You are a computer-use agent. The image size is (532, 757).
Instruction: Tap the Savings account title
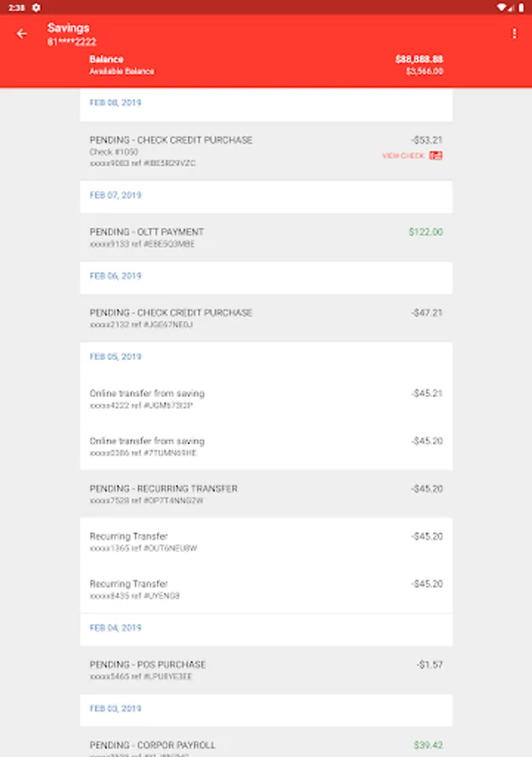coord(68,28)
